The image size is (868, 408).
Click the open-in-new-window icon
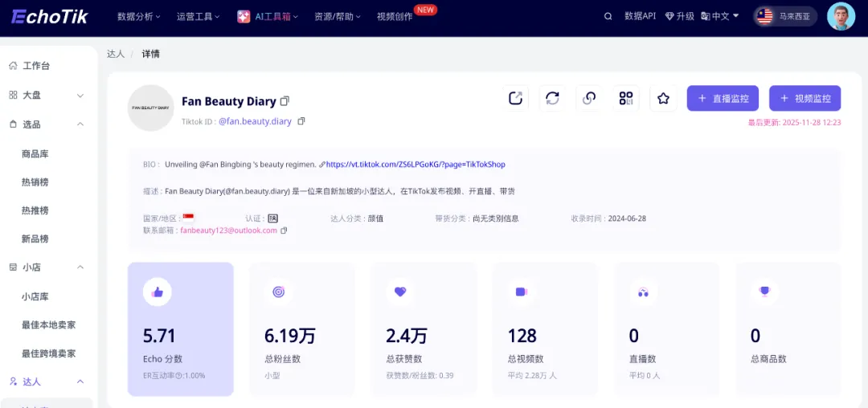tap(516, 98)
